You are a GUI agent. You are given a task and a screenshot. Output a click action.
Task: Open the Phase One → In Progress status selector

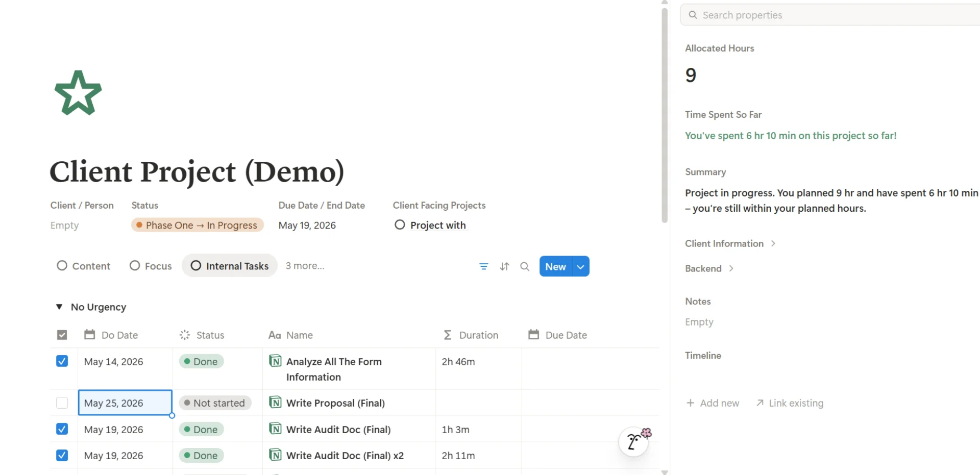tap(197, 225)
